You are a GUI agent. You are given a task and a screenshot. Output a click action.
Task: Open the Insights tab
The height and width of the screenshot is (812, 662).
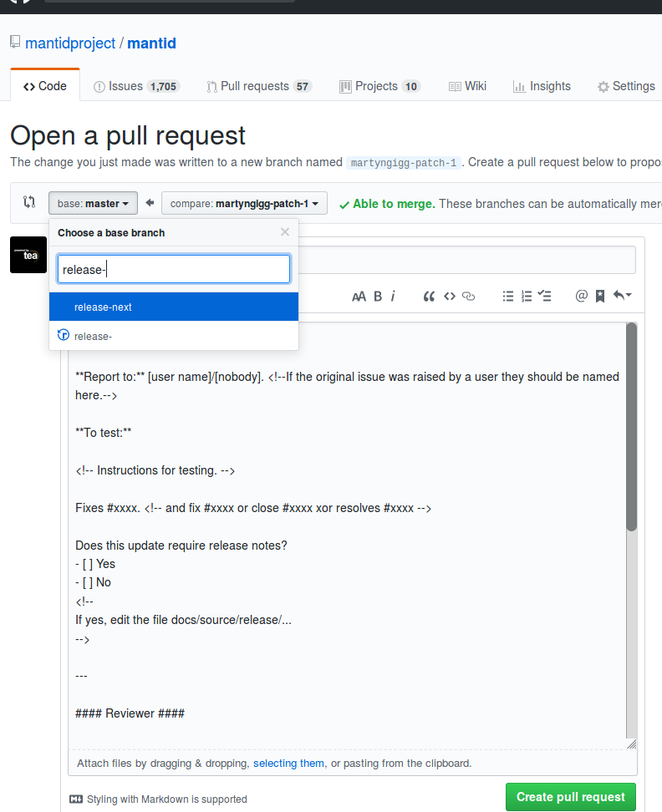(542, 87)
